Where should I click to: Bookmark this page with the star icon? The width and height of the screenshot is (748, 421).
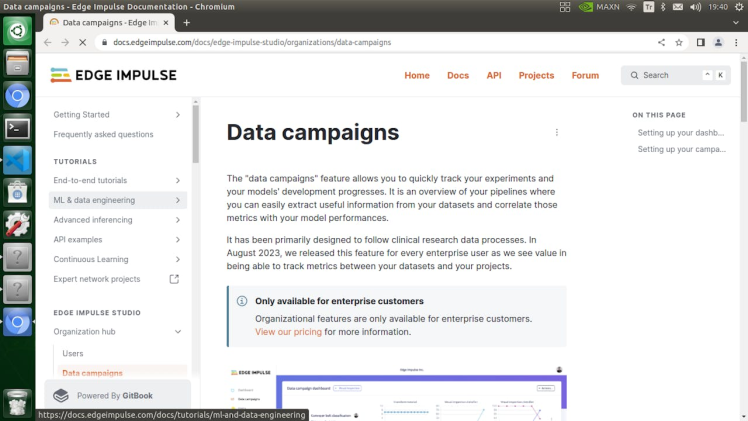click(679, 43)
